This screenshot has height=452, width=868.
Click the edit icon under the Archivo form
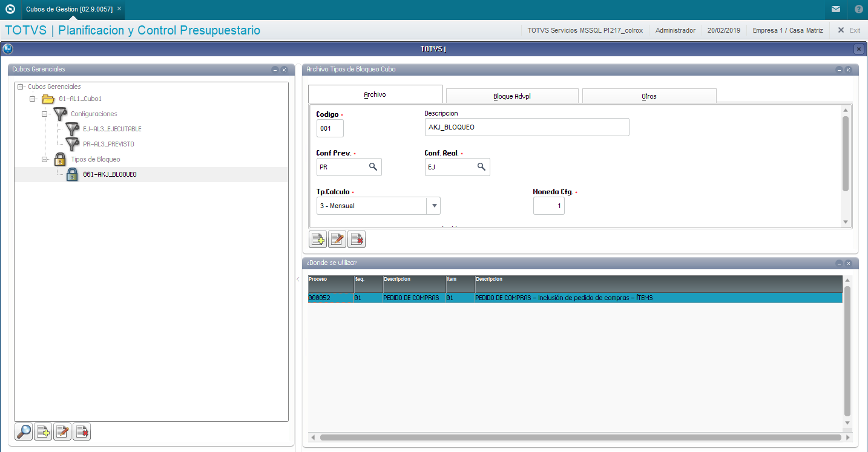click(x=337, y=240)
